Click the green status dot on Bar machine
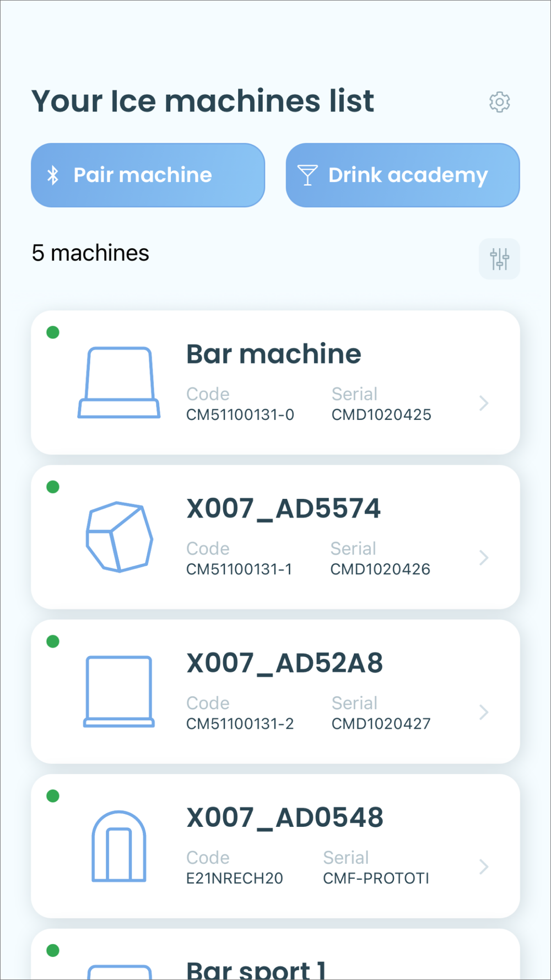This screenshot has width=551, height=980. (53, 332)
